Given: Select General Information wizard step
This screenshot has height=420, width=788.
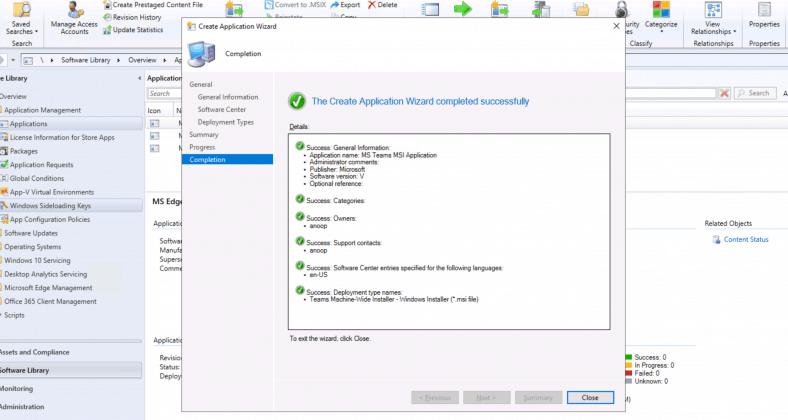Looking at the screenshot, I should click(x=228, y=97).
